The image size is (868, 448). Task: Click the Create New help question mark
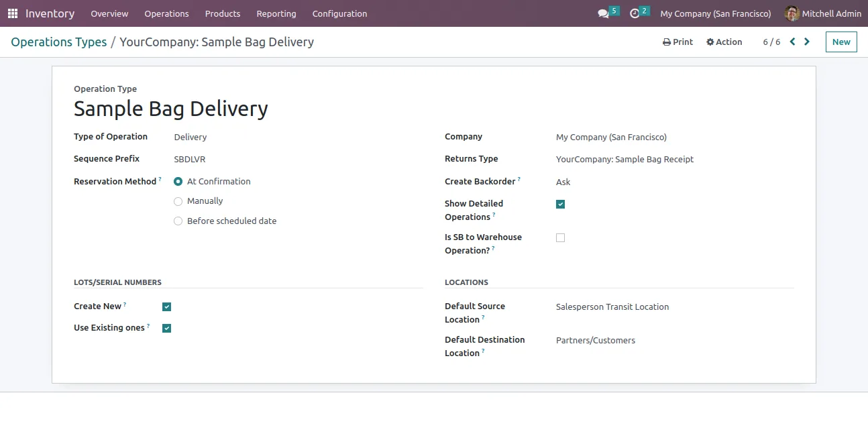coord(125,304)
